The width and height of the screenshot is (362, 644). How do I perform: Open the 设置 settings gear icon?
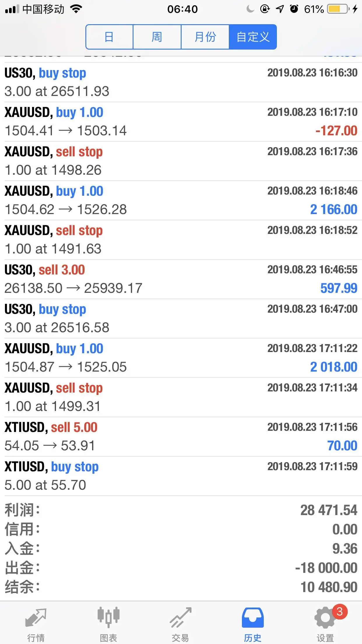click(325, 617)
